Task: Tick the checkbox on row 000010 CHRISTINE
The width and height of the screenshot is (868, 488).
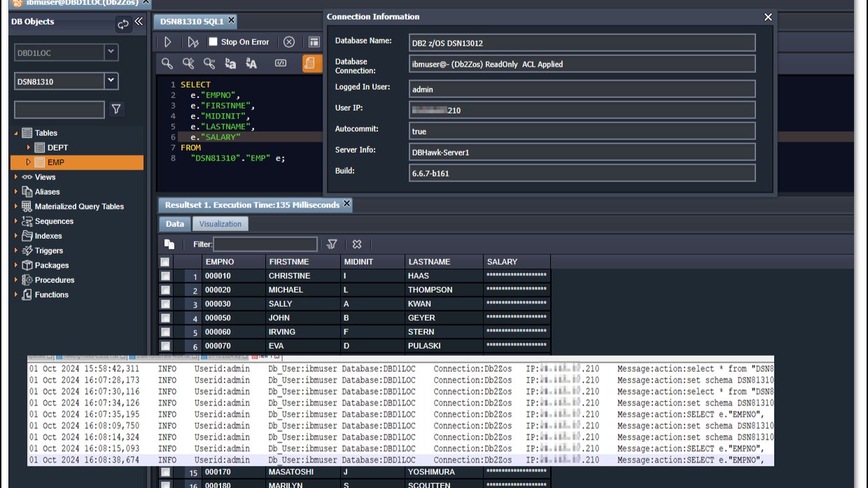Action: [165, 275]
